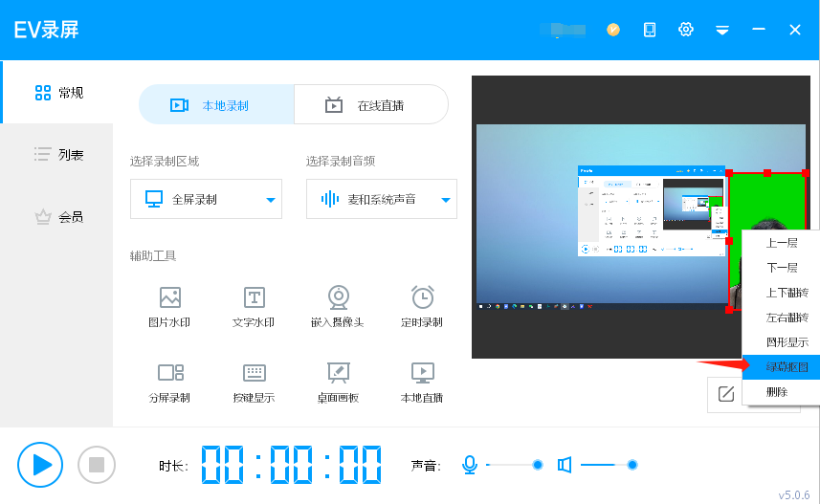Select 绿幕抠图 green screen keying item
This screenshot has width=820, height=504.
click(x=782, y=367)
